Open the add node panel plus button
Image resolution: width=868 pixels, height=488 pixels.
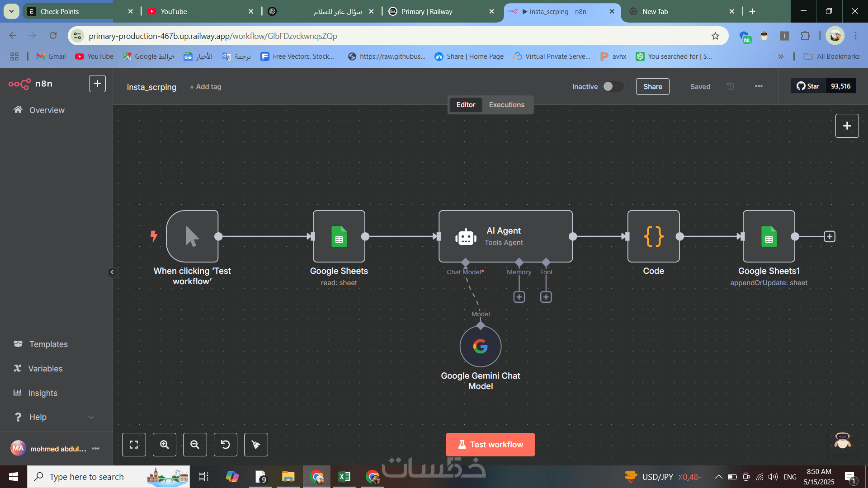click(x=847, y=126)
